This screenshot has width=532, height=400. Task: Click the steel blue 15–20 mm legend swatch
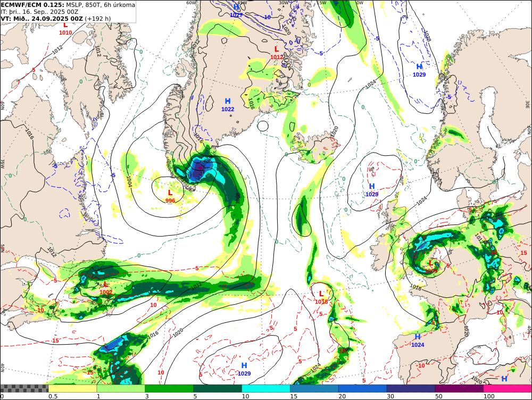[314, 388]
